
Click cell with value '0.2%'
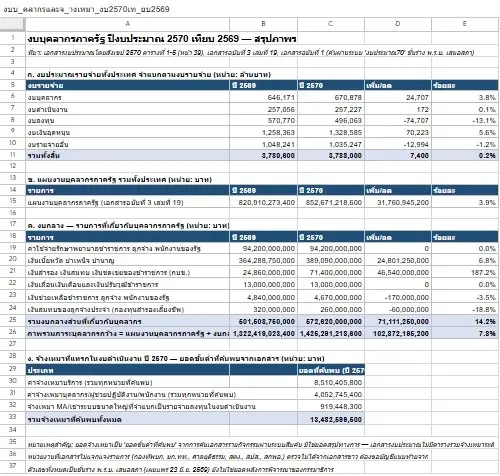point(465,155)
